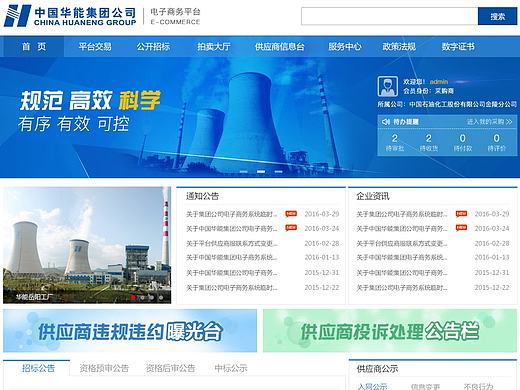The width and height of the screenshot is (520, 390).
Task: Open 政策法规 navigation item
Action: point(399,46)
